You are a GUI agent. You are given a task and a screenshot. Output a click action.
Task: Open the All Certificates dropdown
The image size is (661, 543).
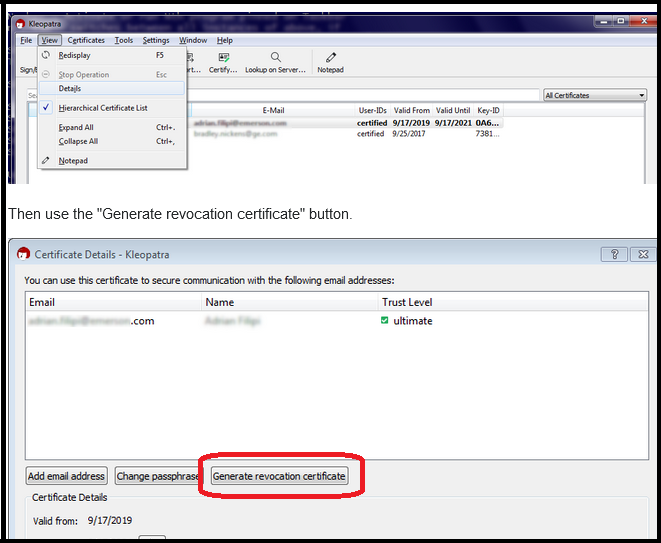(595, 95)
